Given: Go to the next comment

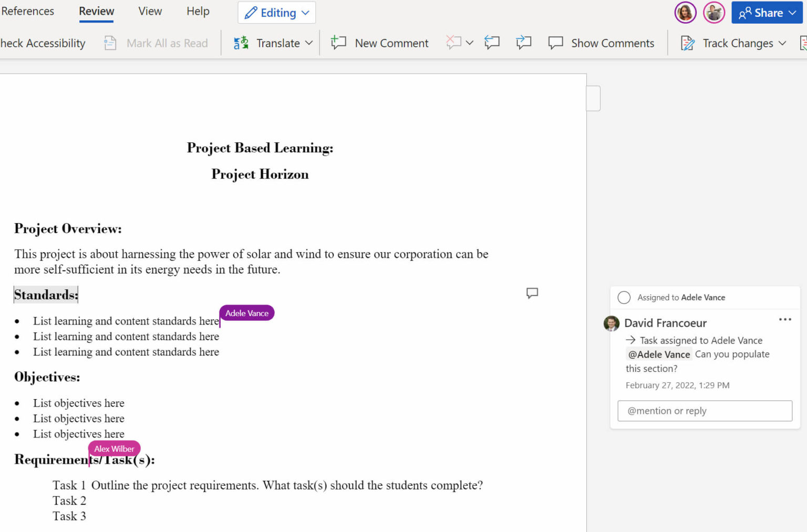Looking at the screenshot, I should tap(523, 43).
